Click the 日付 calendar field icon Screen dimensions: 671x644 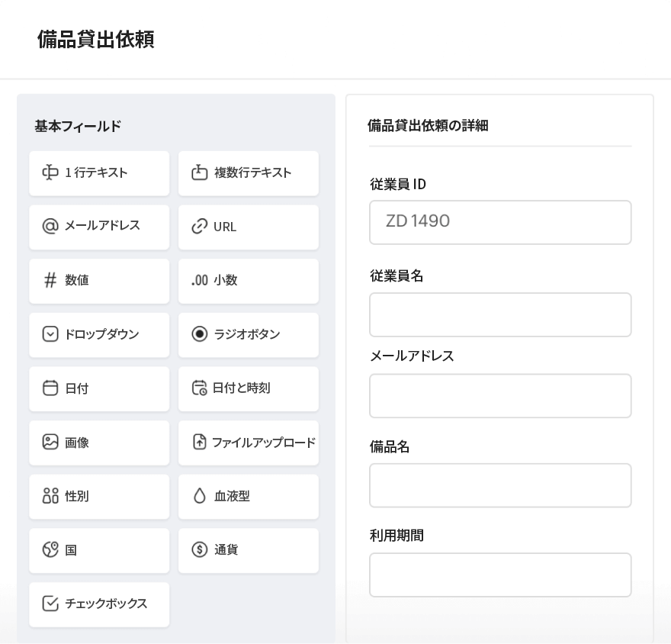(49, 388)
